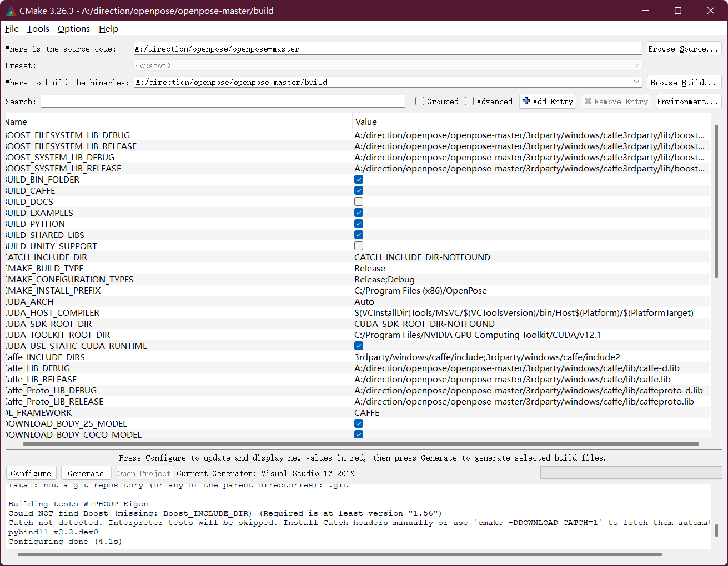Select BOOST_SYSTEM_LIB_DEBUG row name
728x566 pixels.
pyautogui.click(x=60, y=157)
